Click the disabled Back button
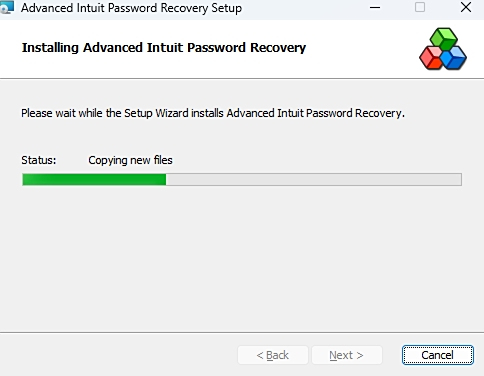This screenshot has width=484, height=376. (273, 355)
